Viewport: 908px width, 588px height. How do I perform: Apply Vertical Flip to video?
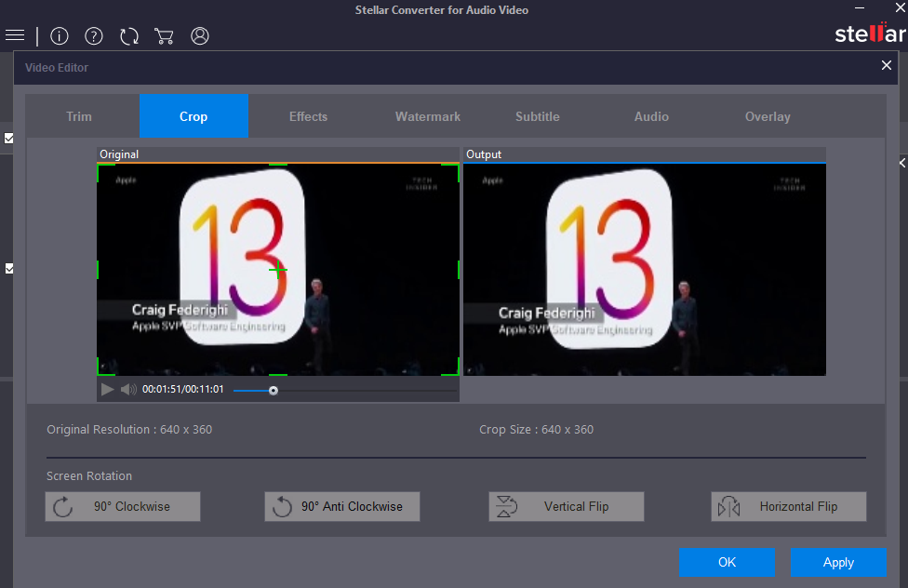pos(567,506)
